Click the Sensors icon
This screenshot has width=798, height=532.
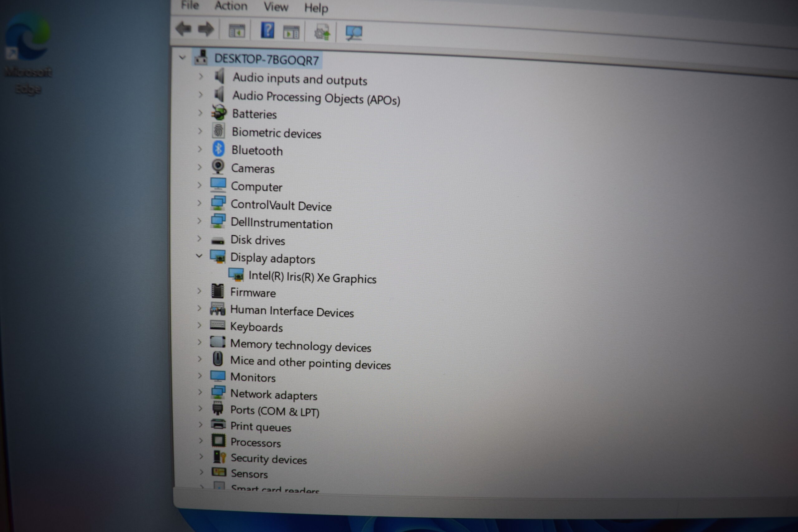pyautogui.click(x=219, y=472)
